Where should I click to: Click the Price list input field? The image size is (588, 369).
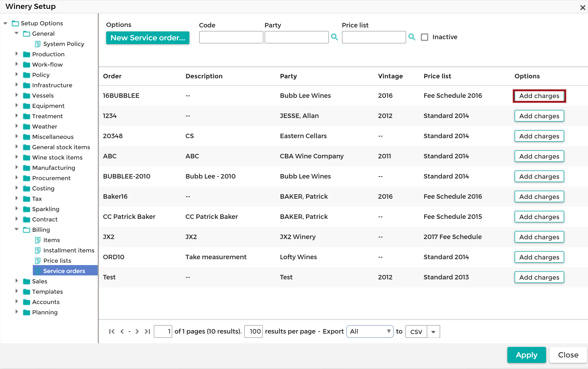coord(374,37)
